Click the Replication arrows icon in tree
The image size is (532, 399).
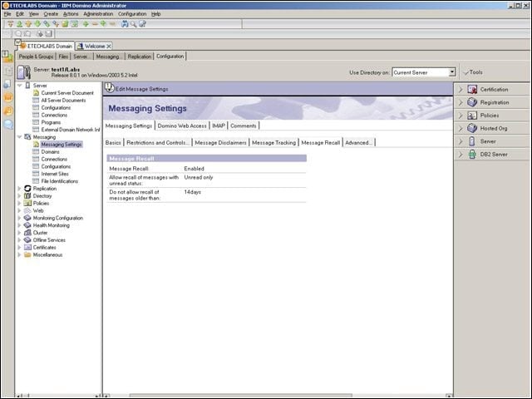tap(27, 189)
